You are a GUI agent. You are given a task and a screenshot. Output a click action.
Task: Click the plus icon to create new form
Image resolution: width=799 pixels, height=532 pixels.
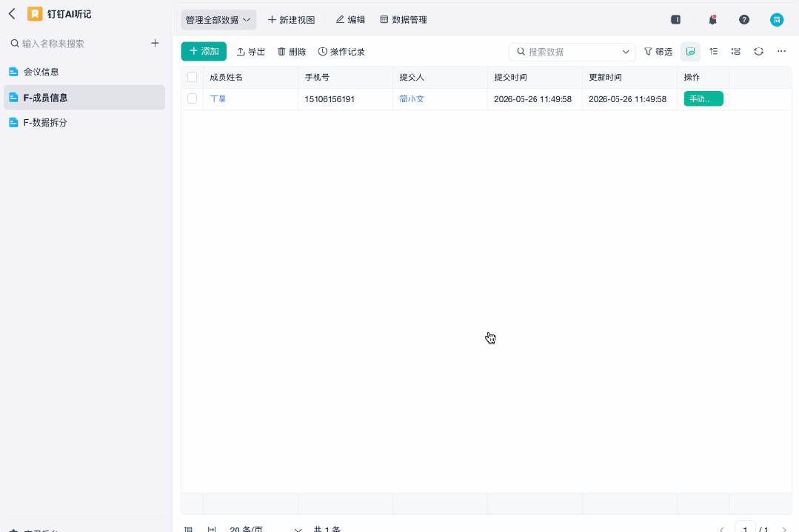(155, 43)
